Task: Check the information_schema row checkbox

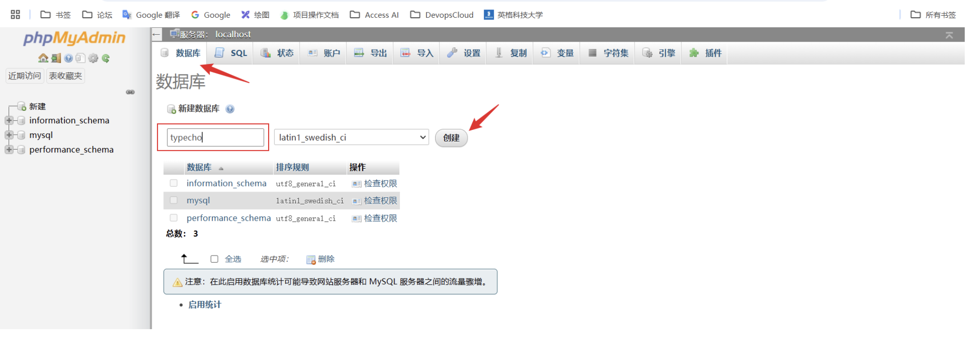Action: (174, 183)
